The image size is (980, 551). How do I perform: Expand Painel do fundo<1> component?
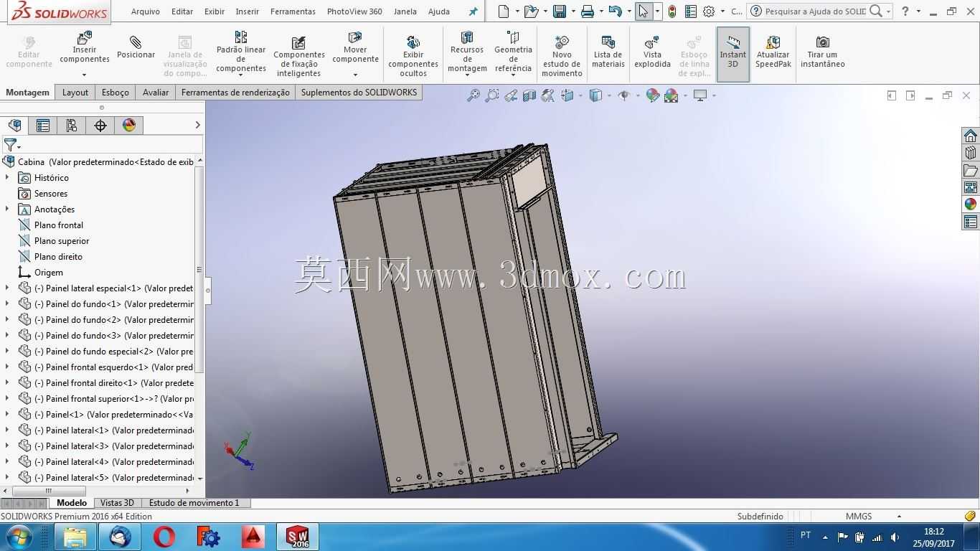[7, 303]
